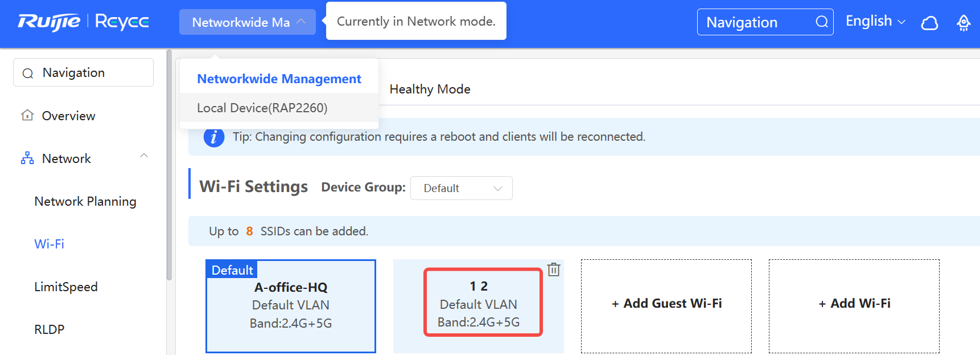
Task: Click the sidebar Navigation search field
Action: click(x=83, y=72)
